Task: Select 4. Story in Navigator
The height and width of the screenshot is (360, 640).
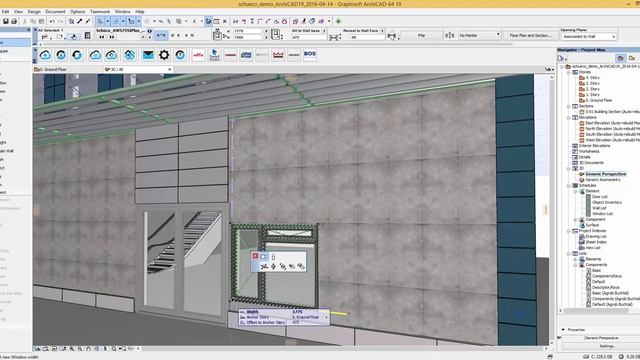Action: 593,78
